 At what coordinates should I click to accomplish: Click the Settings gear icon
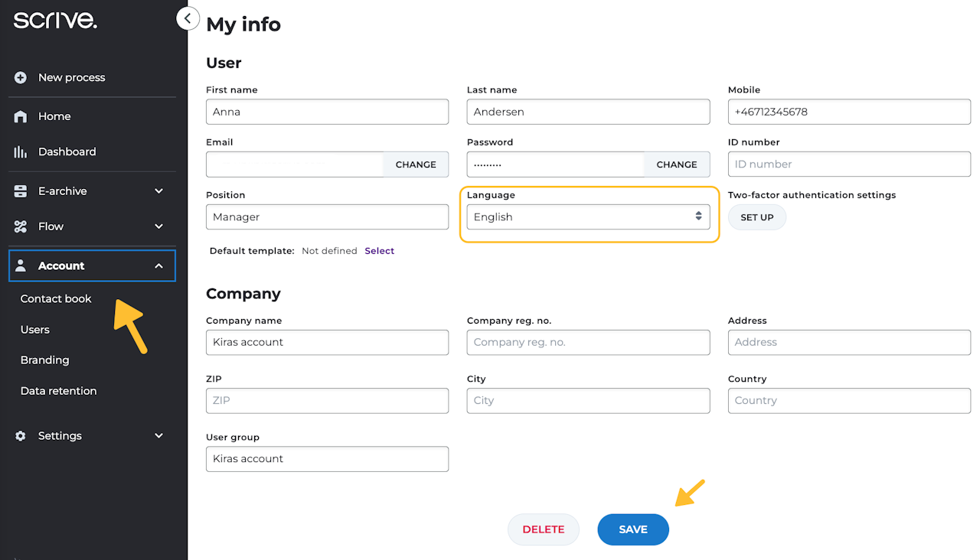(21, 436)
